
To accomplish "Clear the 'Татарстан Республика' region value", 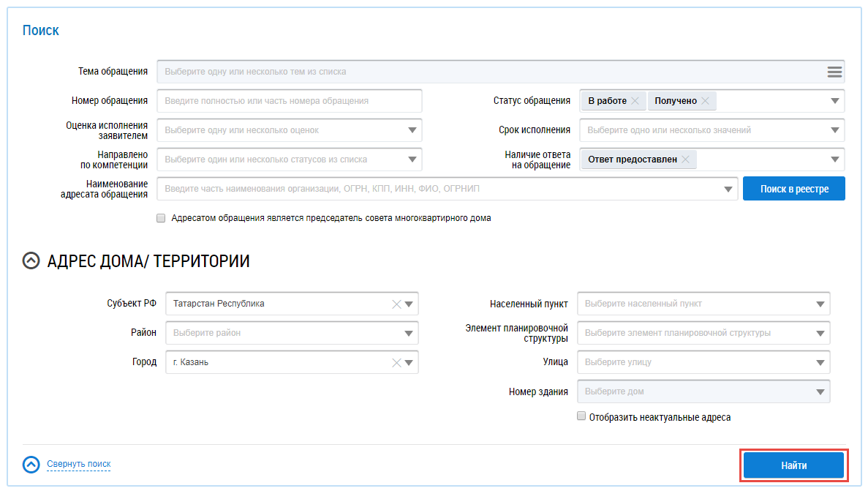I will pos(396,304).
